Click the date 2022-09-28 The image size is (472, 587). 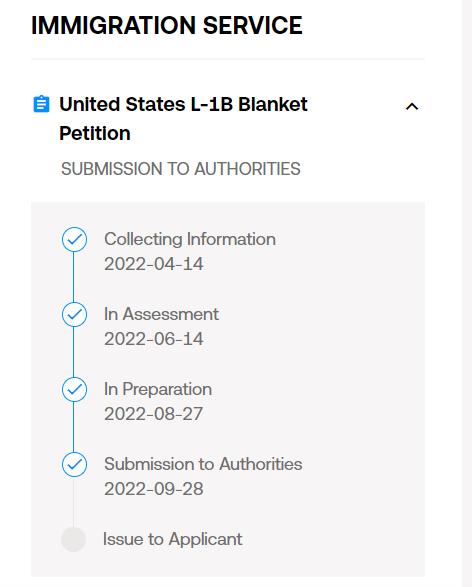point(153,489)
